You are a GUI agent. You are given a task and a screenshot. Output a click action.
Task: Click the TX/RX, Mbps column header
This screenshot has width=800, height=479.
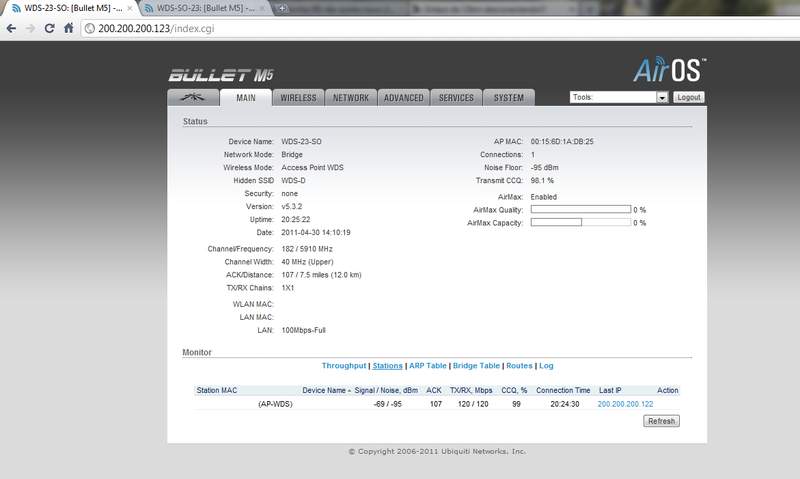pyautogui.click(x=471, y=390)
